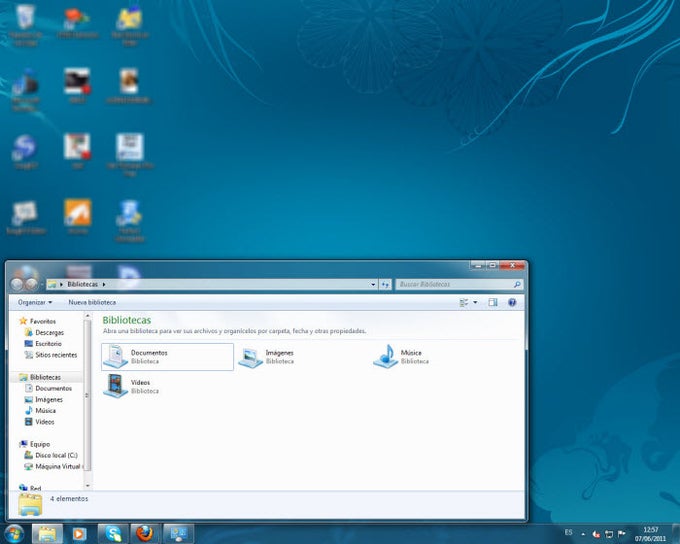
Task: Select Escritorio in the navigation pane
Action: [49, 343]
